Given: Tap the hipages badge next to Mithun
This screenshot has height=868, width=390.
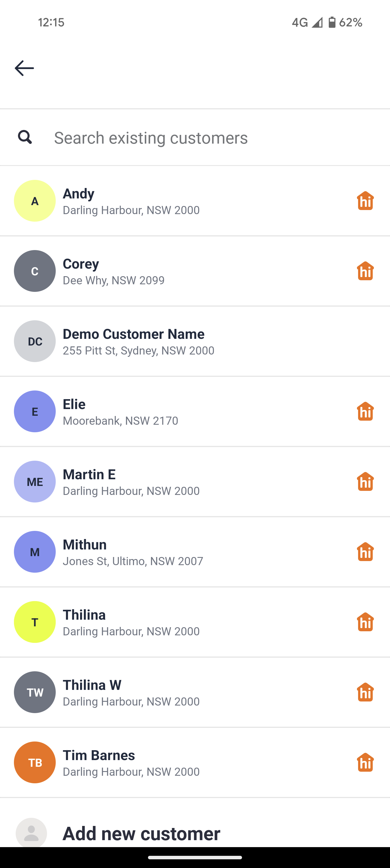Looking at the screenshot, I should (x=365, y=551).
